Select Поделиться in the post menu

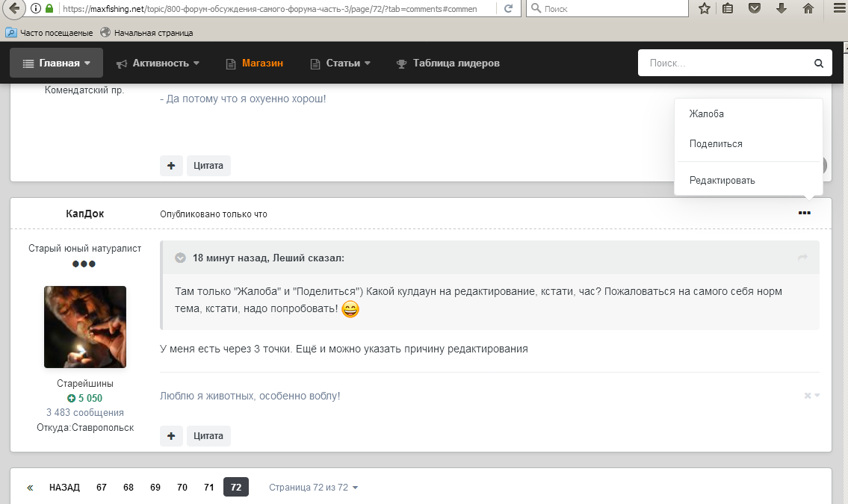[715, 144]
